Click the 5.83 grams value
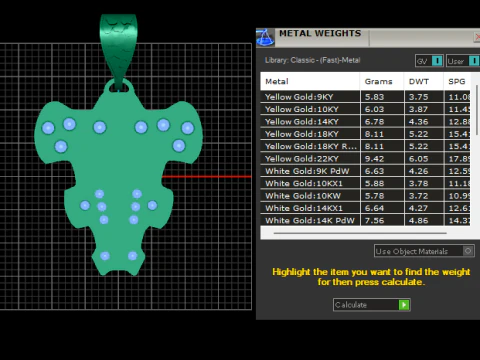 [374, 97]
